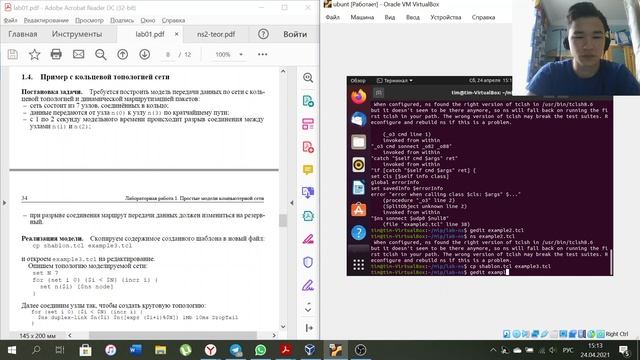
Task: Click the Войти sign-in button
Action: pos(295,34)
